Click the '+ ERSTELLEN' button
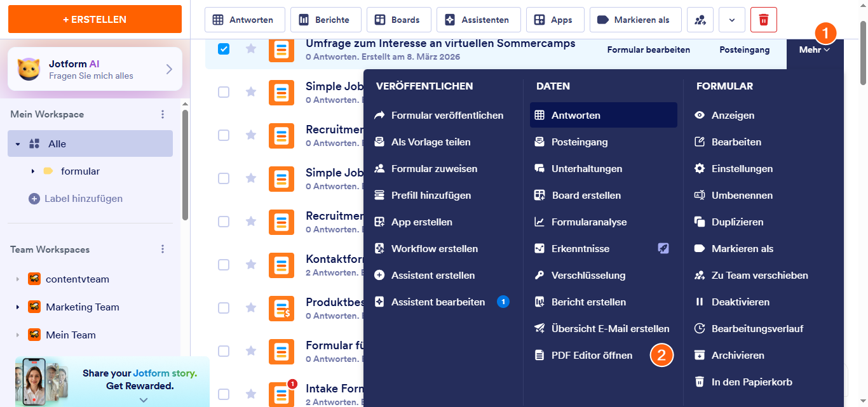Image resolution: width=868 pixels, height=407 pixels. [94, 19]
